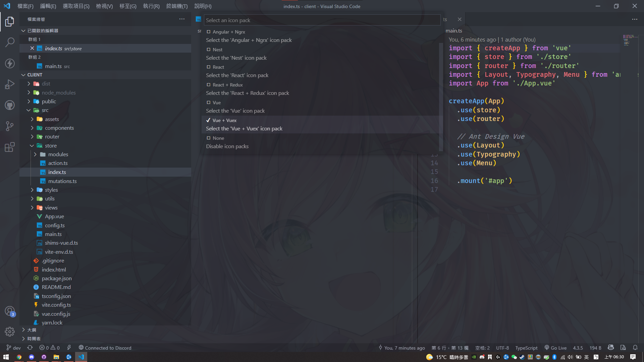Image resolution: width=644 pixels, height=362 pixels.
Task: Collapse the open editors section
Action: (23, 31)
